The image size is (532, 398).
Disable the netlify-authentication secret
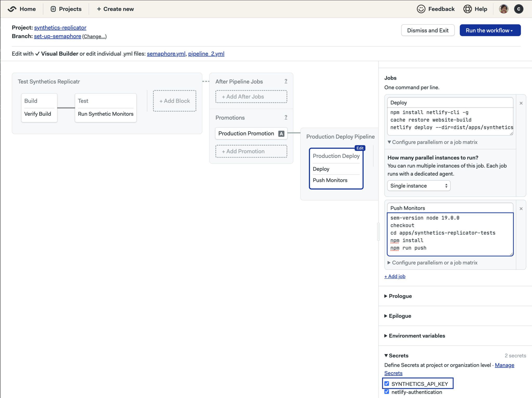point(387,392)
